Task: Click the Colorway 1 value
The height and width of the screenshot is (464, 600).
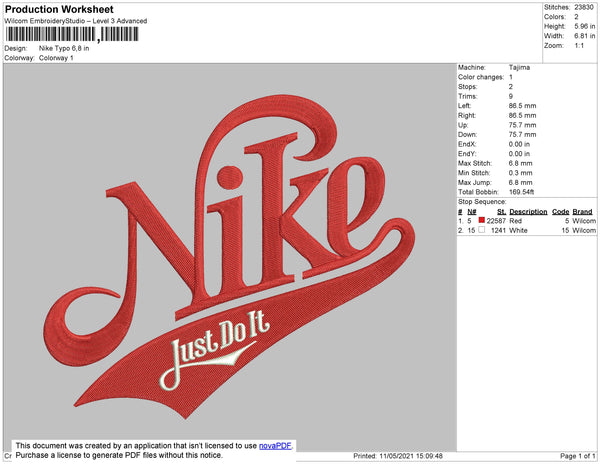Action: pyautogui.click(x=56, y=57)
